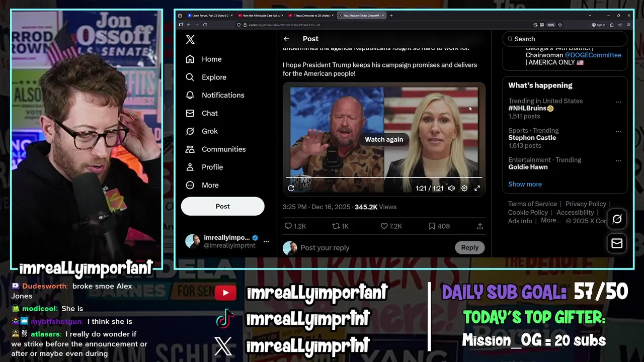The image size is (644, 362).
Task: Switch to the Affordable Care Act tab
Action: click(260, 16)
